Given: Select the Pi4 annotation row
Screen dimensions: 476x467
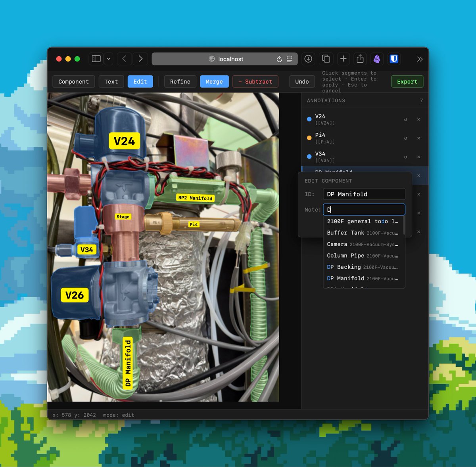Looking at the screenshot, I should pos(365,138).
